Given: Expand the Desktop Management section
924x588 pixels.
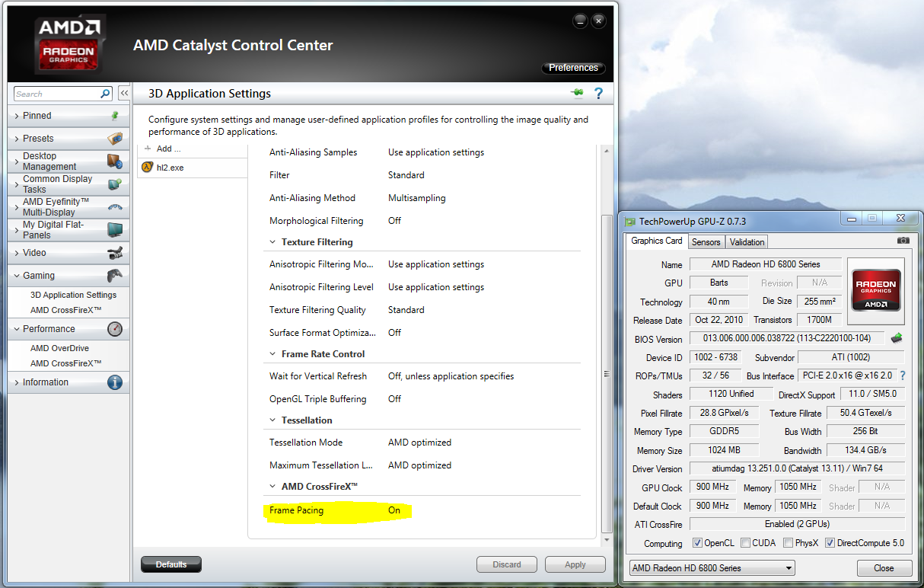Looking at the screenshot, I should 17,161.
